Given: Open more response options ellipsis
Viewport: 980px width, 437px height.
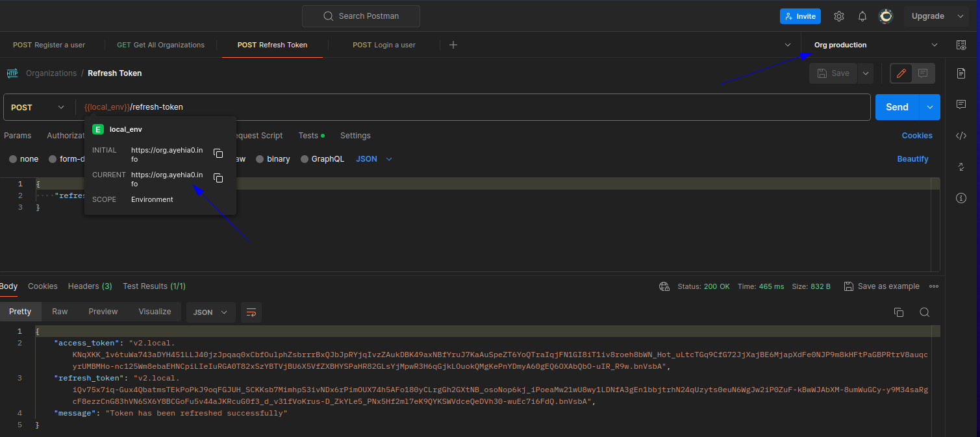Looking at the screenshot, I should (x=934, y=286).
